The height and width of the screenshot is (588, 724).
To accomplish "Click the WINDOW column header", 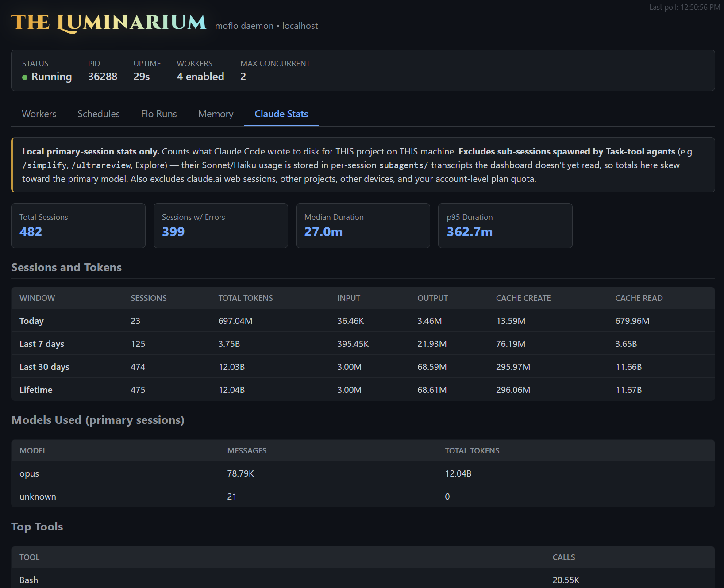I will click(37, 298).
